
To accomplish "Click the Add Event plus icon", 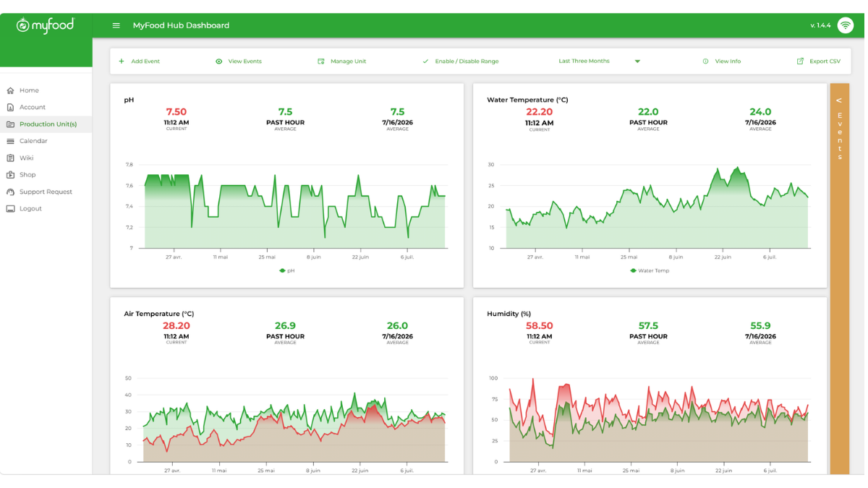I will [x=122, y=61].
